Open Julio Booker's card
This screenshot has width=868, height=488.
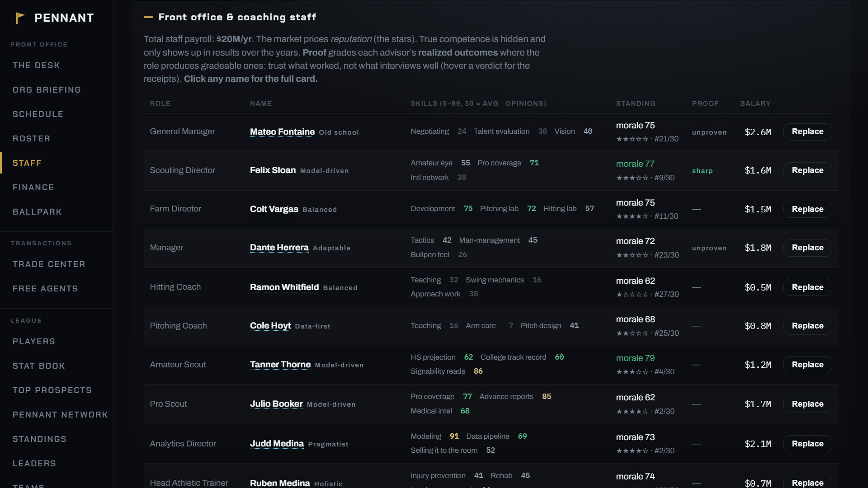pyautogui.click(x=276, y=404)
